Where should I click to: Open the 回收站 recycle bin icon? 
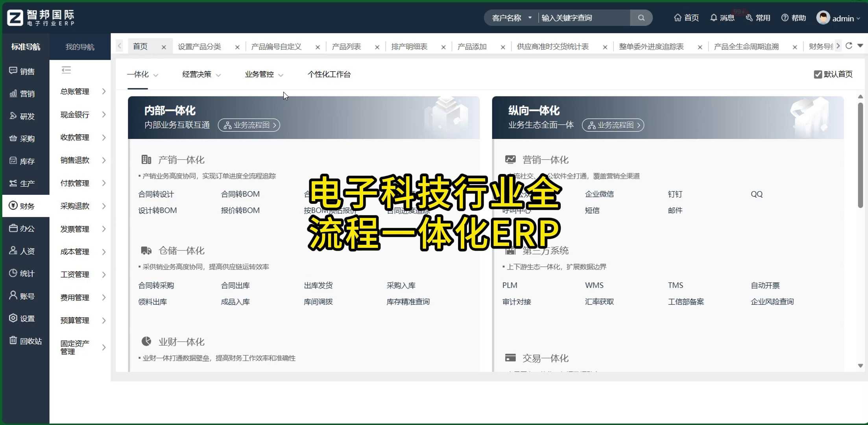[x=13, y=340]
